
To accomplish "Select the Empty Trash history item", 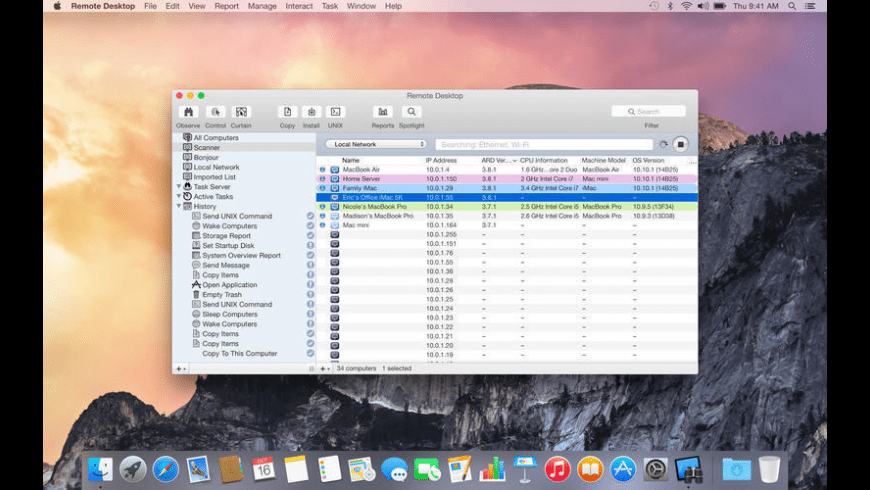I will pyautogui.click(x=222, y=295).
